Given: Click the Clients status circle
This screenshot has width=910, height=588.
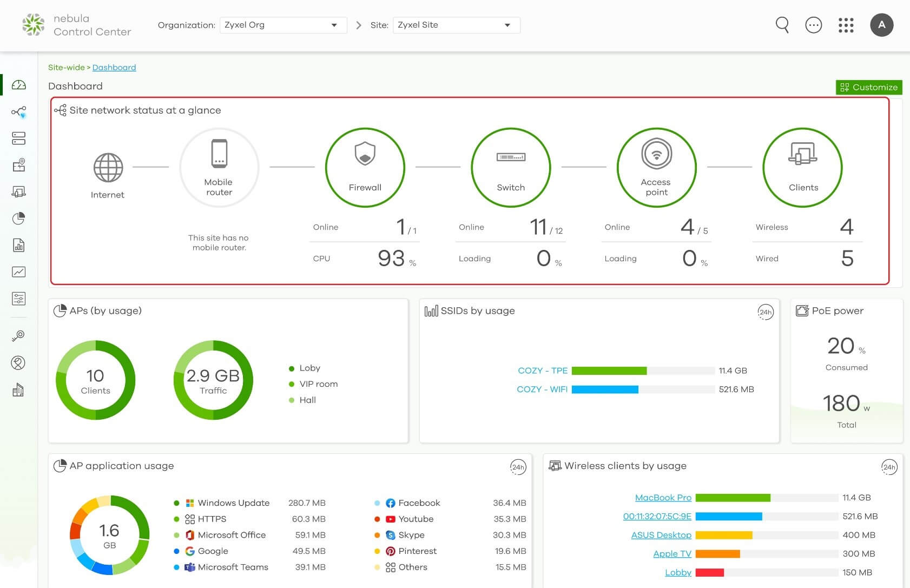Looking at the screenshot, I should (x=802, y=167).
